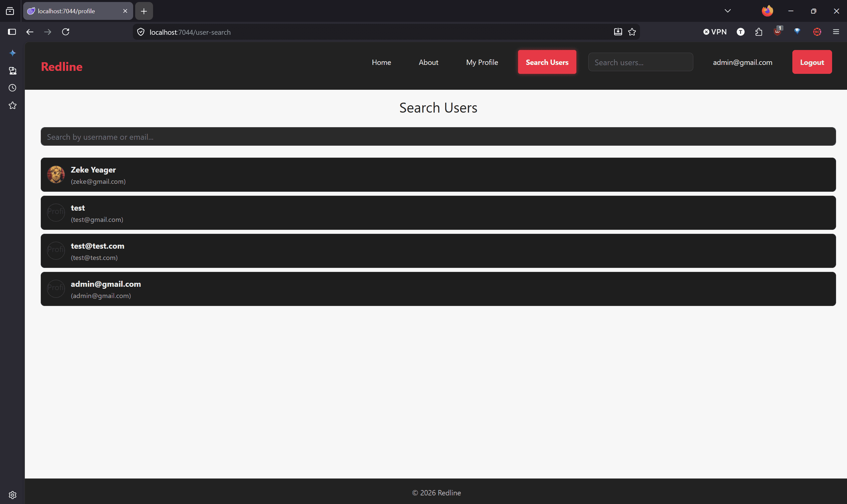Viewport: 847px width, 504px height.
Task: Toggle the browser sidebar icon
Action: click(x=12, y=32)
